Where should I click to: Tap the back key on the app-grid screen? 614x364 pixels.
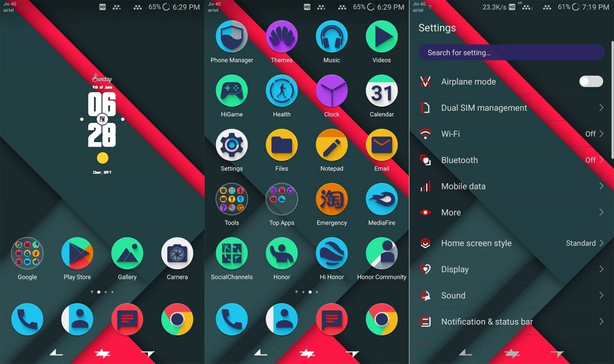(261, 353)
